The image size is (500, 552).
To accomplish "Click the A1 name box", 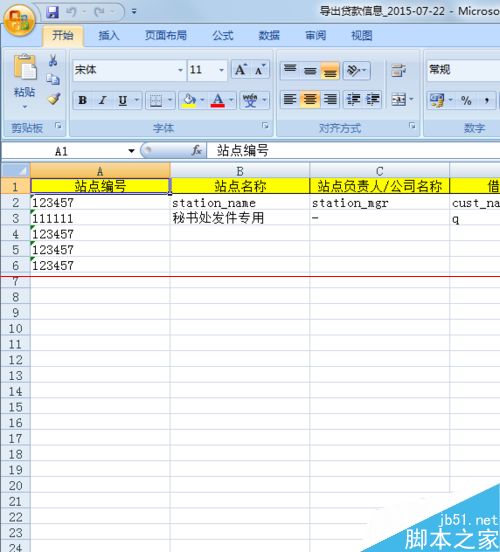I will (63, 151).
